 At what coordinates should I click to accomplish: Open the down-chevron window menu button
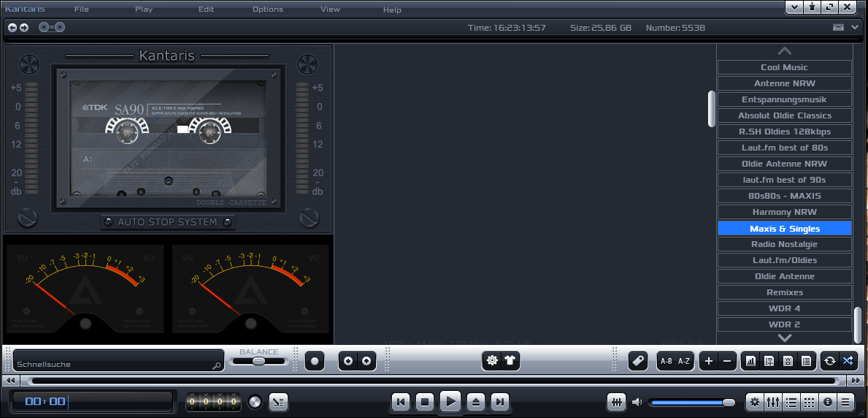(795, 7)
